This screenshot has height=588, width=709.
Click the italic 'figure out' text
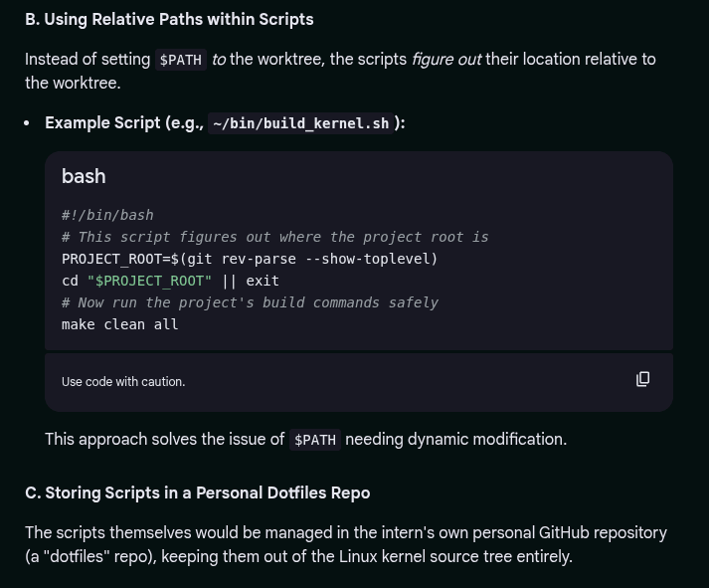[445, 59]
